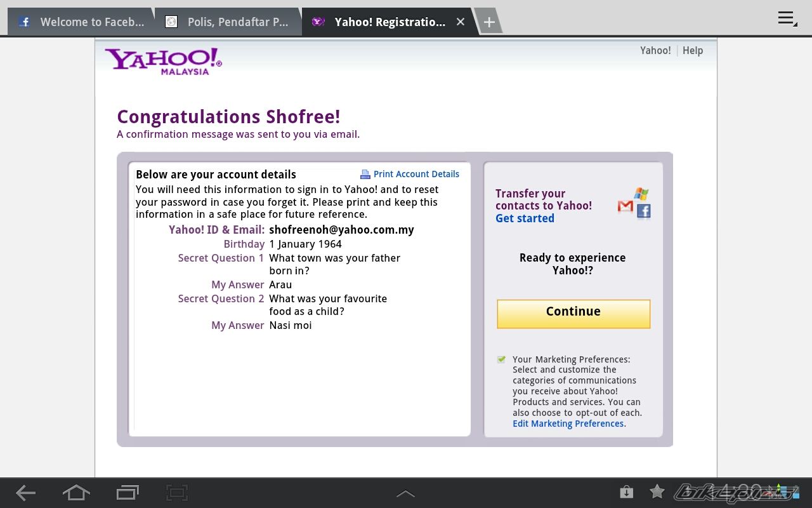The width and height of the screenshot is (812, 508).
Task: Switch to the Welcome to Facebook tab
Action: (81, 22)
